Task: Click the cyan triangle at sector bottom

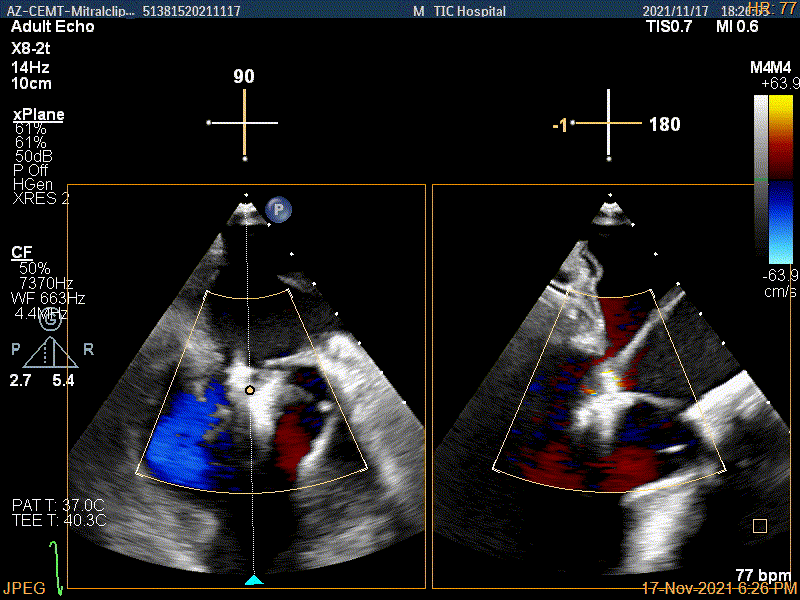Action: pos(254,580)
